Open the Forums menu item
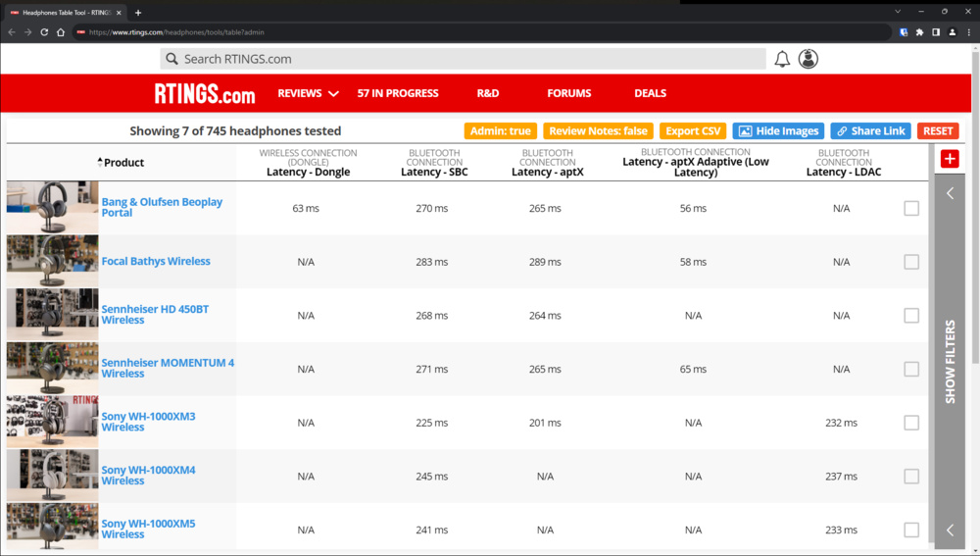 point(569,93)
